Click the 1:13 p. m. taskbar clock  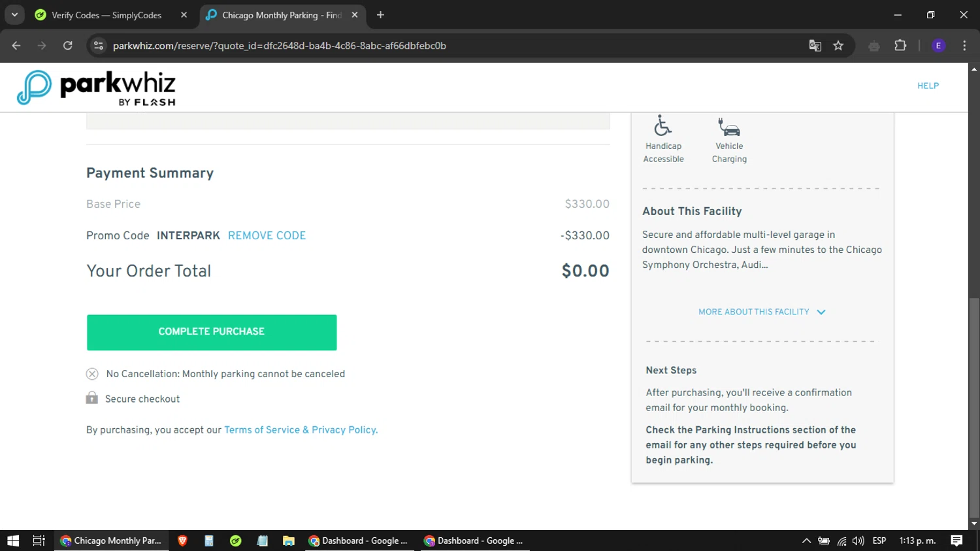[917, 541]
